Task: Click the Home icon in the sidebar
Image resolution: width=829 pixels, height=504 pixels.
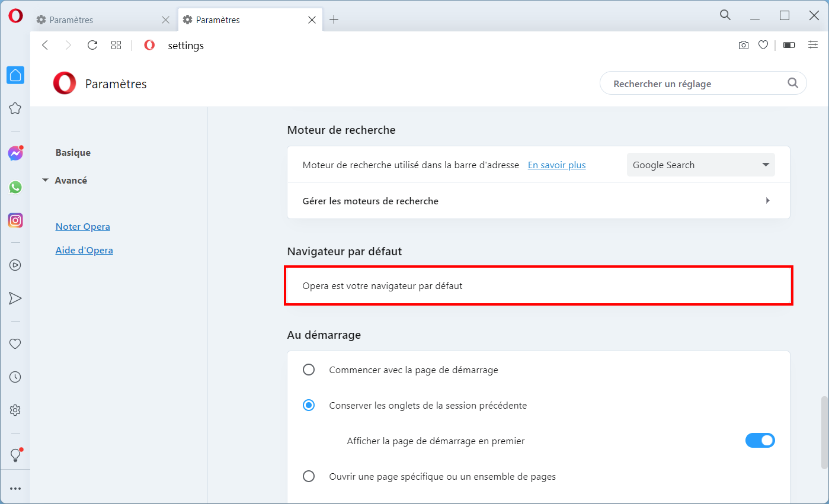Action: coord(15,75)
